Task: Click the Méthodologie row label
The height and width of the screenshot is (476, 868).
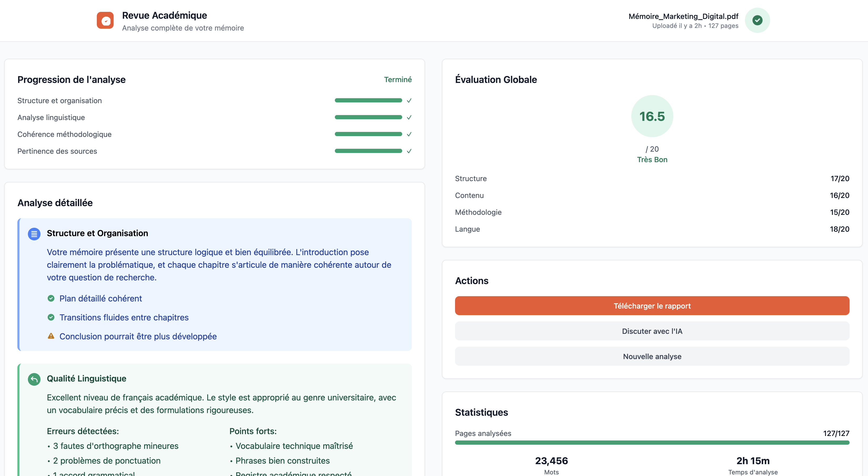Action: coord(478,212)
